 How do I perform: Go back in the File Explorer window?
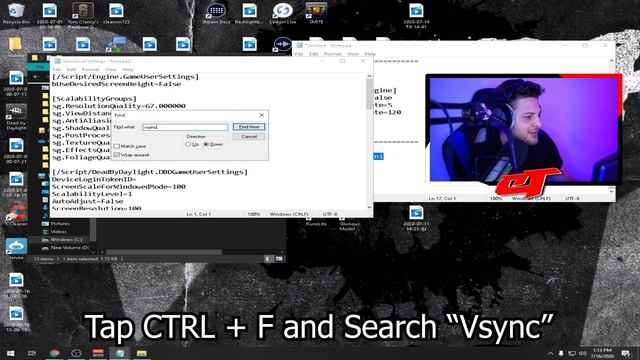click(x=36, y=76)
